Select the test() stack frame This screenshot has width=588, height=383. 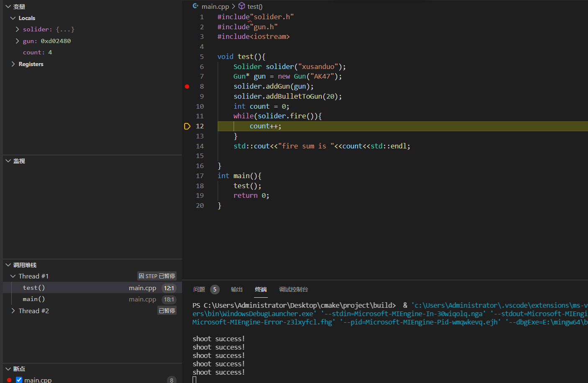(x=92, y=288)
